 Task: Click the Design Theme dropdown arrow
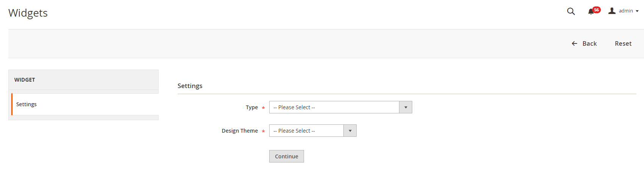(x=350, y=131)
